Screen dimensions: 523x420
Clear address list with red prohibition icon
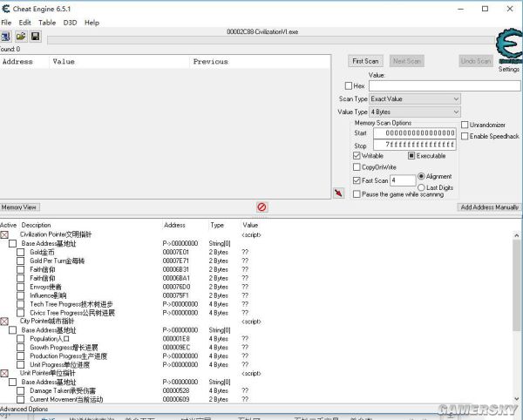(x=261, y=207)
